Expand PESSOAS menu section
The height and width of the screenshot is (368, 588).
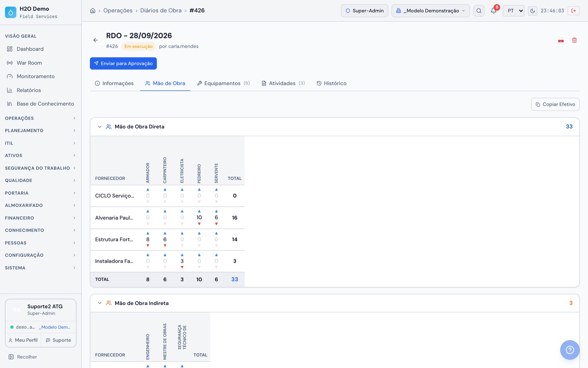pos(40,243)
